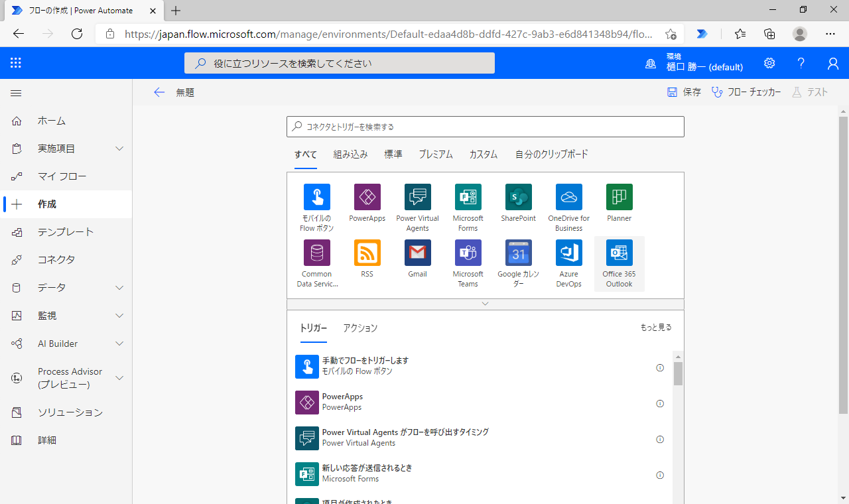Expand the connector list chevron bar
This screenshot has height=504, width=849.
click(486, 304)
